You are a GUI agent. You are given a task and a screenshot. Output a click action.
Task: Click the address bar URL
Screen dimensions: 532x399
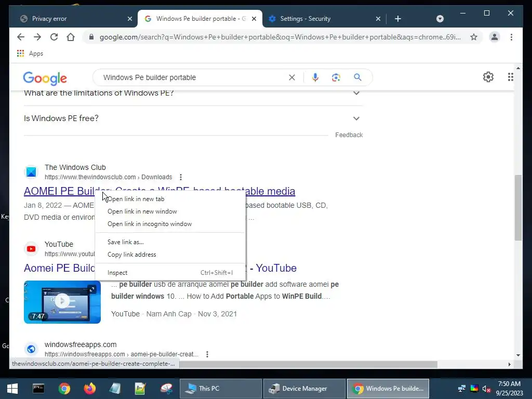coord(280,37)
